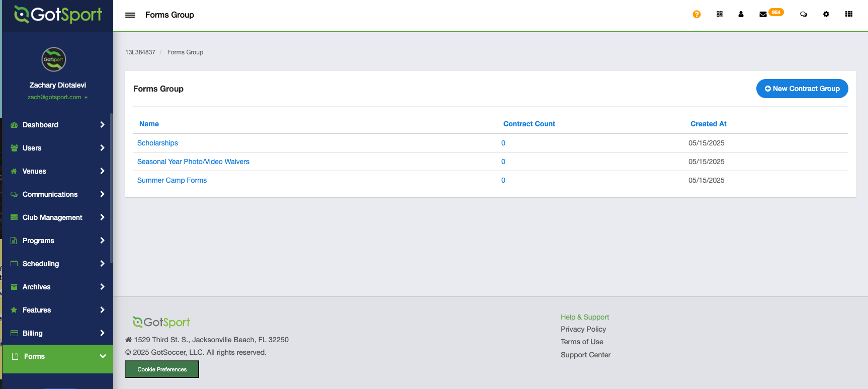
Task: Open the Scholarships forms group link
Action: (157, 143)
